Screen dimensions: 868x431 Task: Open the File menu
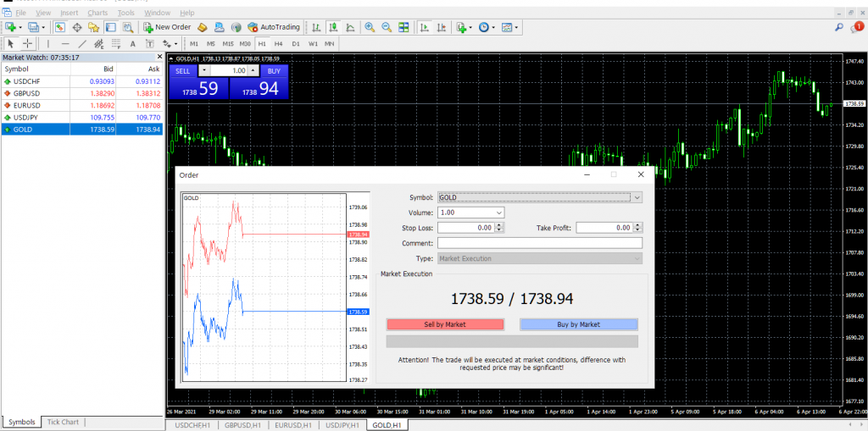[x=20, y=12]
